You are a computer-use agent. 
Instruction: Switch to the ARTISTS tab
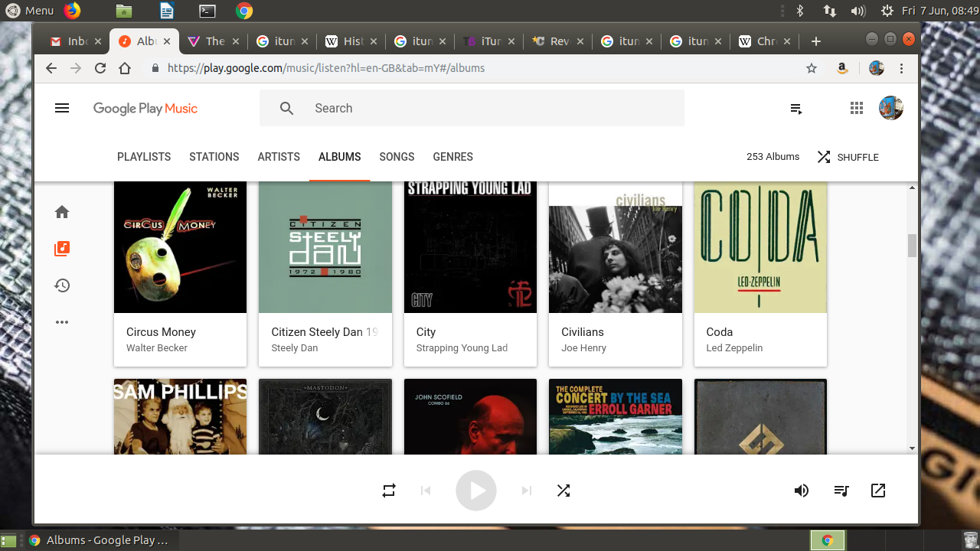pos(279,157)
